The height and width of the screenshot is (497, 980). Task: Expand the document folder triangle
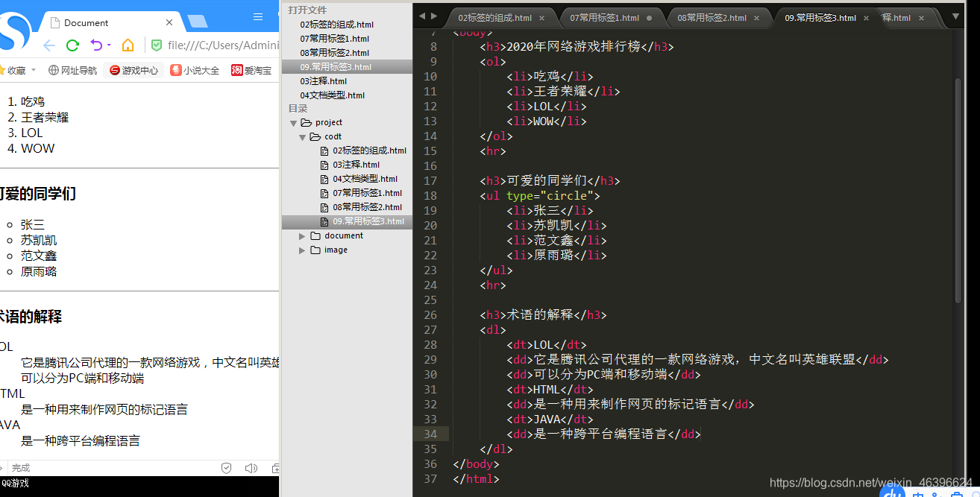(302, 236)
